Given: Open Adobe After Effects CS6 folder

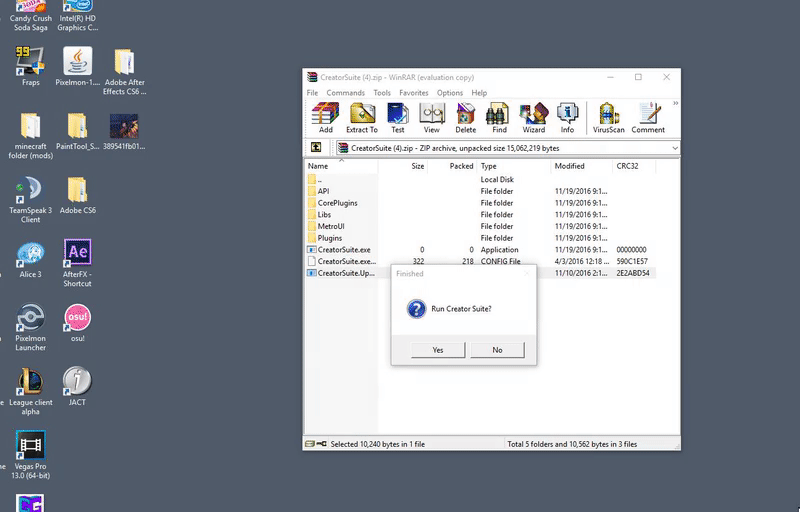Looking at the screenshot, I should [x=124, y=71].
